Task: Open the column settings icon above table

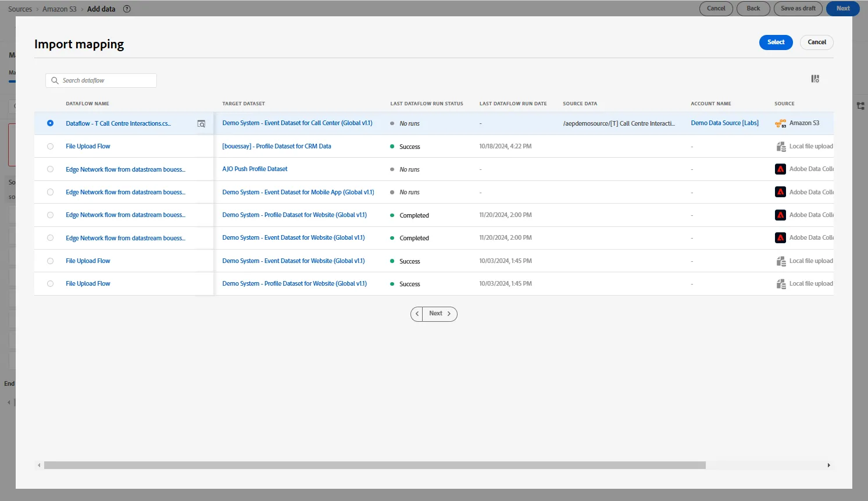Action: pos(815,79)
